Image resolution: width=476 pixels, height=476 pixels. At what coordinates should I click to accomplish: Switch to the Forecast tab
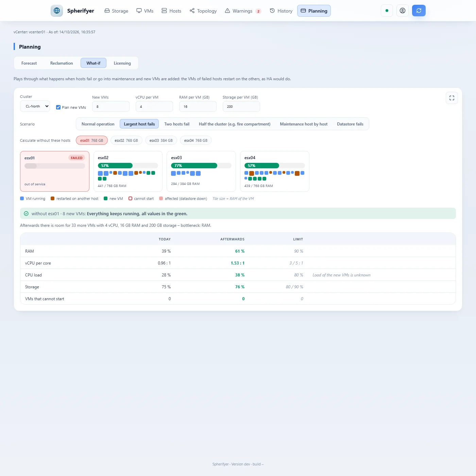pos(29,63)
